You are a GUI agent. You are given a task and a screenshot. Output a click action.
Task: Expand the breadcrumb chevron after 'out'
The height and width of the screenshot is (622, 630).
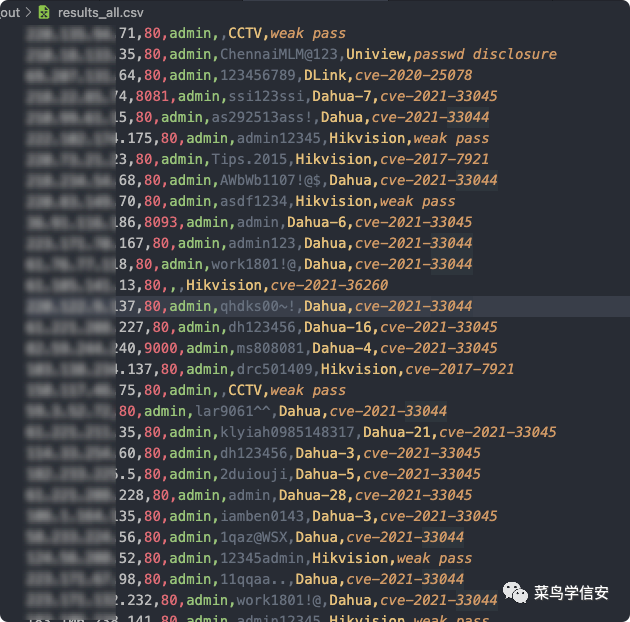(x=29, y=12)
